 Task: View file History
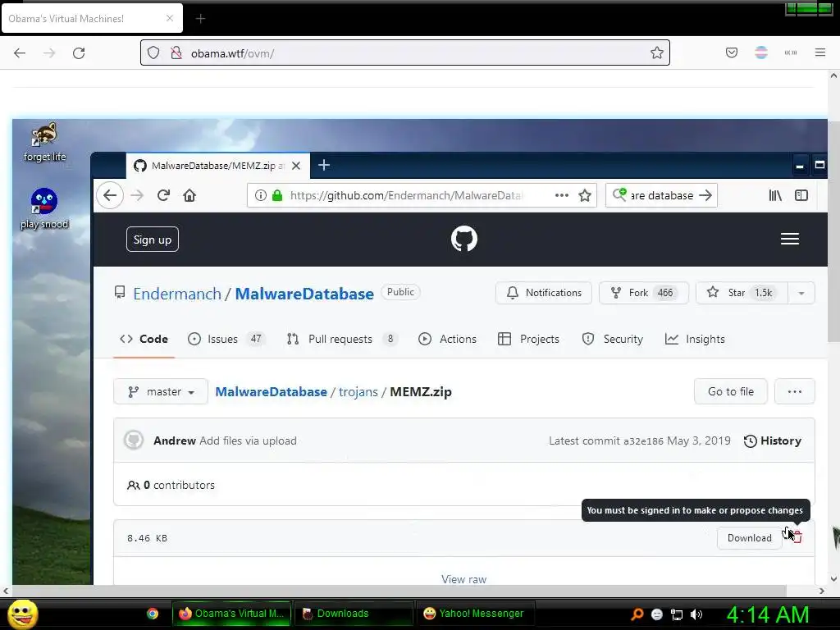(773, 441)
